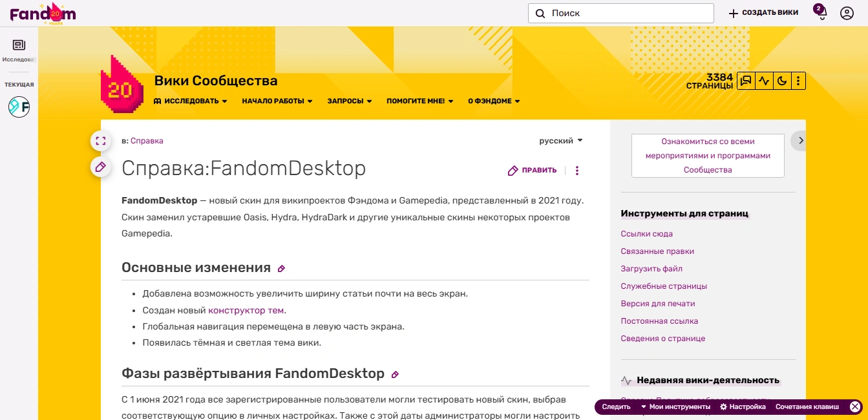The image size is (868, 420).
Task: Edit the Фазы развёртывания section pencil
Action: point(395,374)
